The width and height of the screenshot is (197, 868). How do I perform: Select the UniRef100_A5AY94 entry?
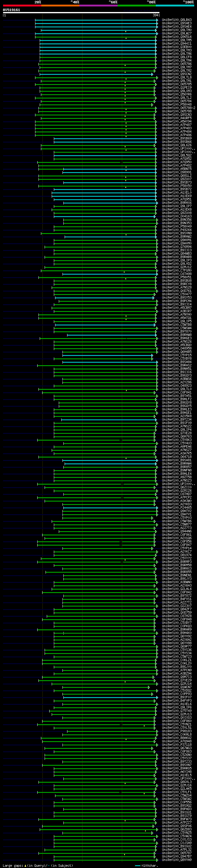177,121
